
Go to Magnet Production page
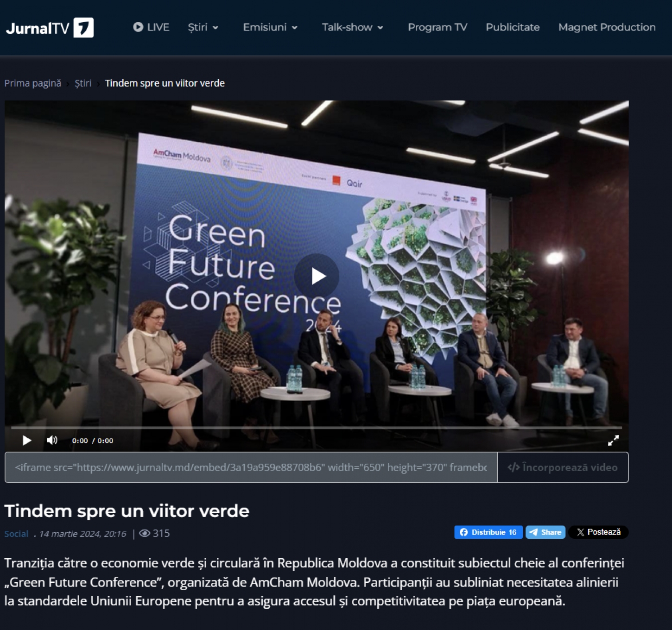click(607, 27)
